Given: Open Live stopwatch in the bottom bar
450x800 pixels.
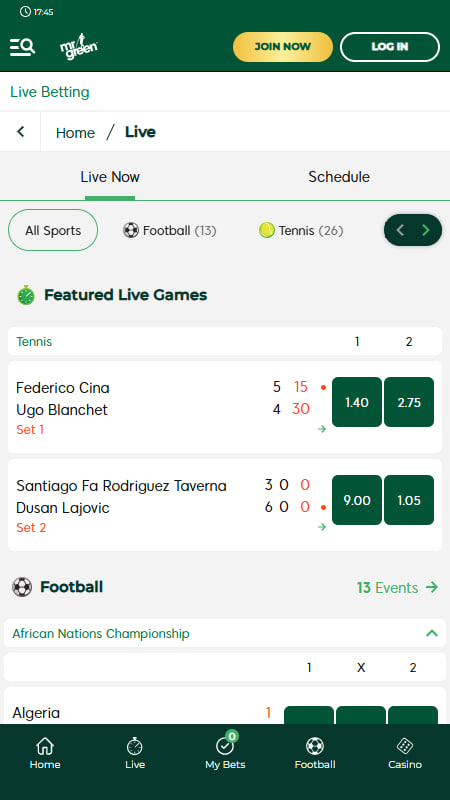Looking at the screenshot, I should click(135, 754).
